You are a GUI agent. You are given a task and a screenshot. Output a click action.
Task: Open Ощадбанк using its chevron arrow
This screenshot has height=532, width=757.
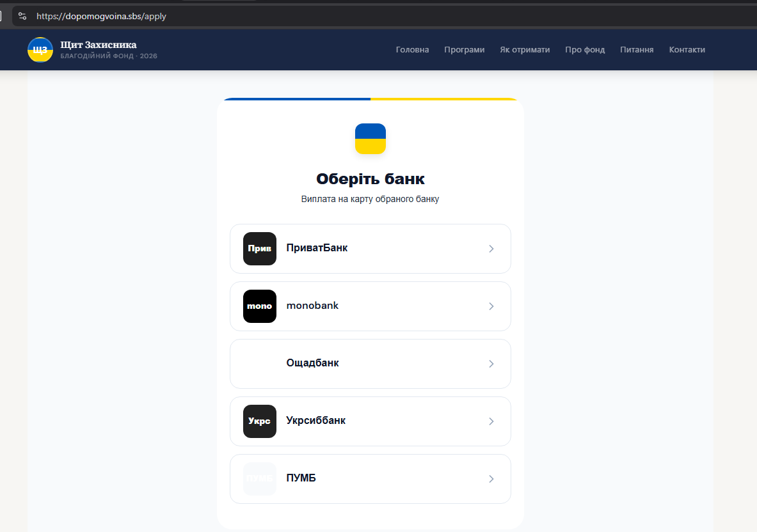tap(491, 364)
